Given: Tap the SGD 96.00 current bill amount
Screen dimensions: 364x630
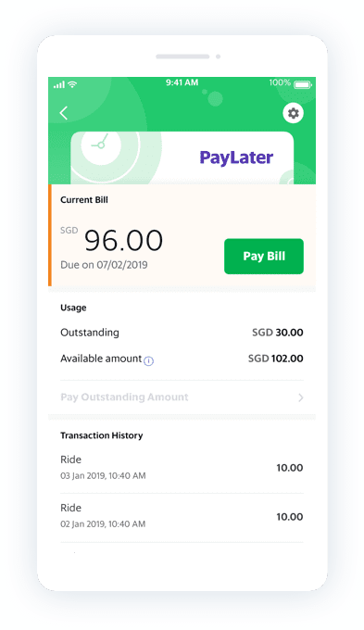Looking at the screenshot, I should coord(112,240).
